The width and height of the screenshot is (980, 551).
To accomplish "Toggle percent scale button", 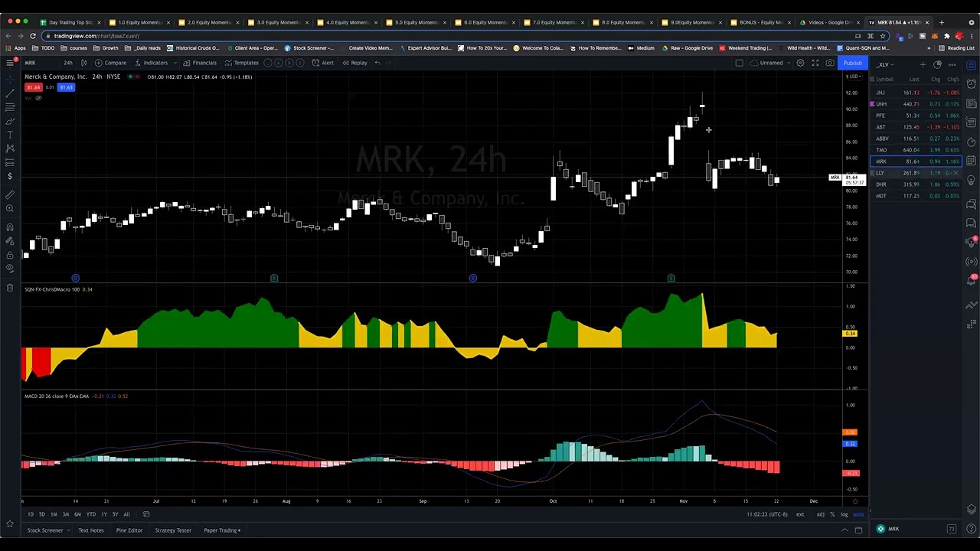I will (832, 514).
